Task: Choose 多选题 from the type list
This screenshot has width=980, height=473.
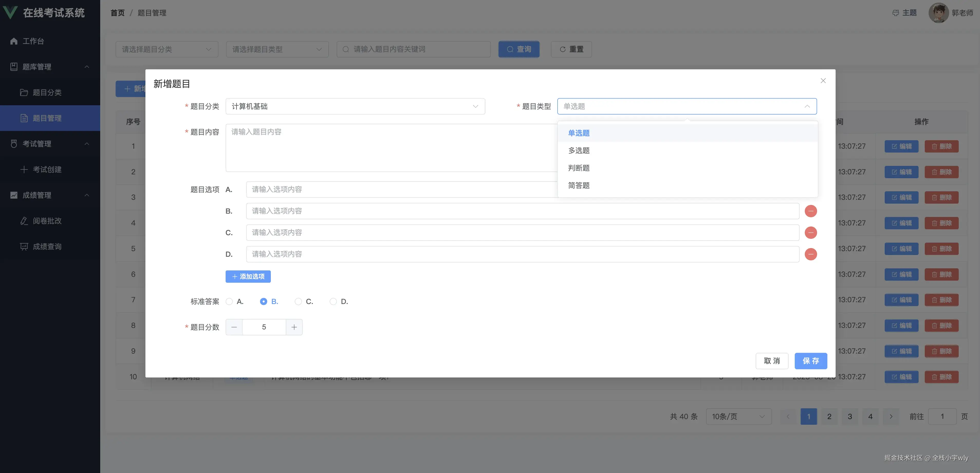Action: (579, 150)
